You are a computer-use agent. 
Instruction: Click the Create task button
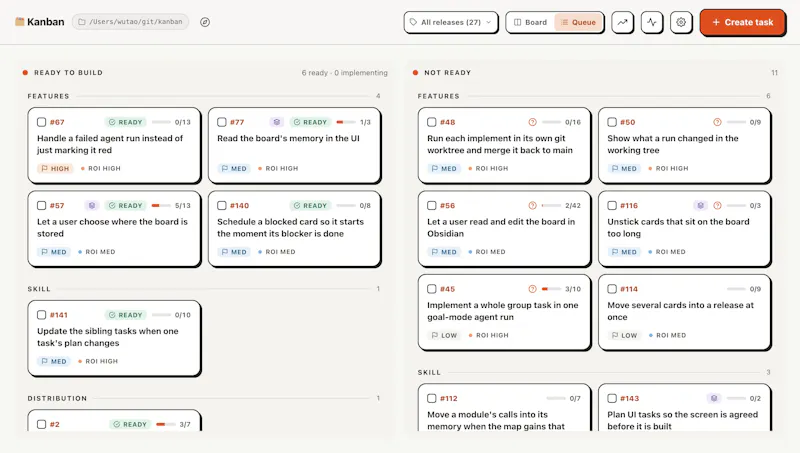[x=742, y=22]
